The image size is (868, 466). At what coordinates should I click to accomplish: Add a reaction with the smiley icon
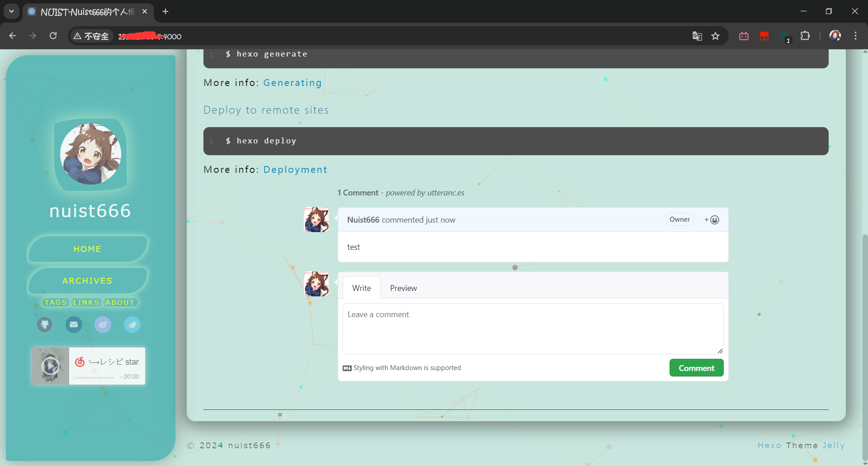pos(712,220)
